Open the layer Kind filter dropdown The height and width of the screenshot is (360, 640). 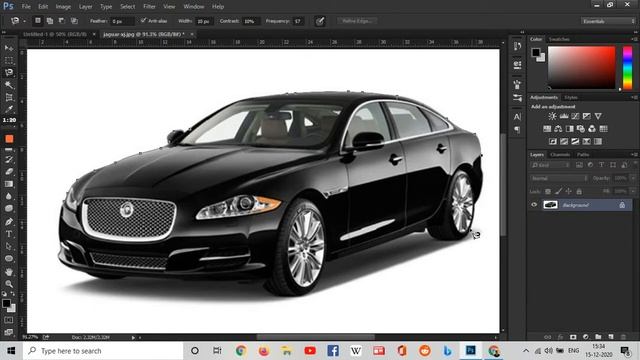(550, 165)
